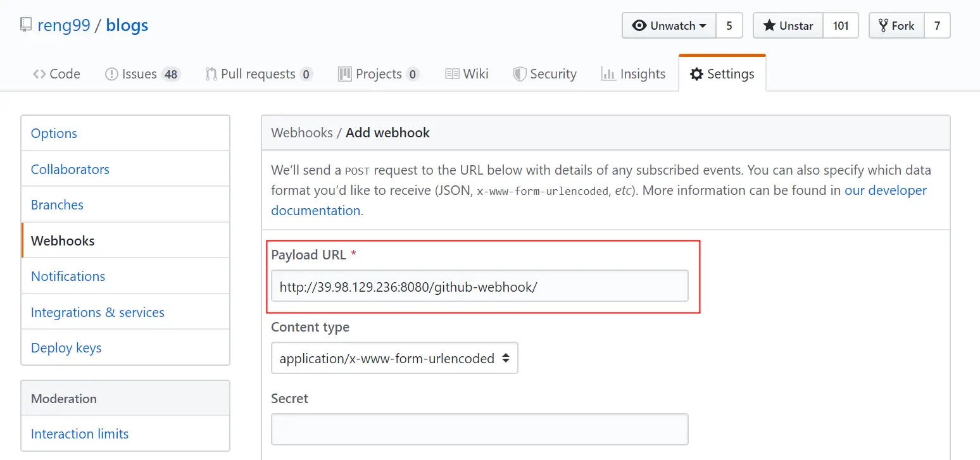Open Deploy keys settings
The image size is (980, 460).
point(125,347)
